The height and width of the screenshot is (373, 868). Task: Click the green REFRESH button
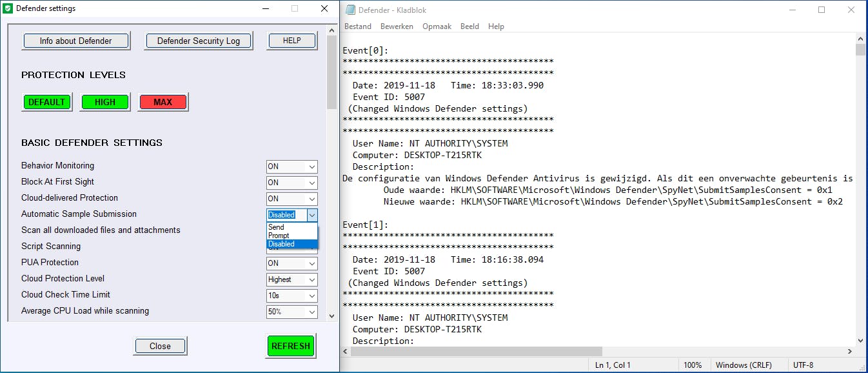[291, 346]
